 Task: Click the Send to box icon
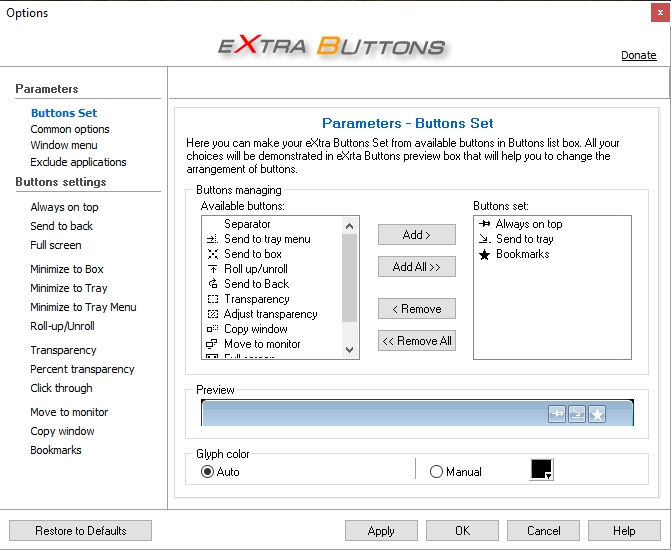click(213, 254)
